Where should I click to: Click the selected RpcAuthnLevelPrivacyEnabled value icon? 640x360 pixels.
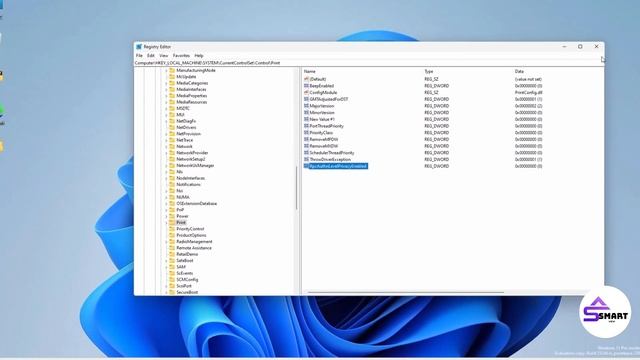[x=306, y=166]
